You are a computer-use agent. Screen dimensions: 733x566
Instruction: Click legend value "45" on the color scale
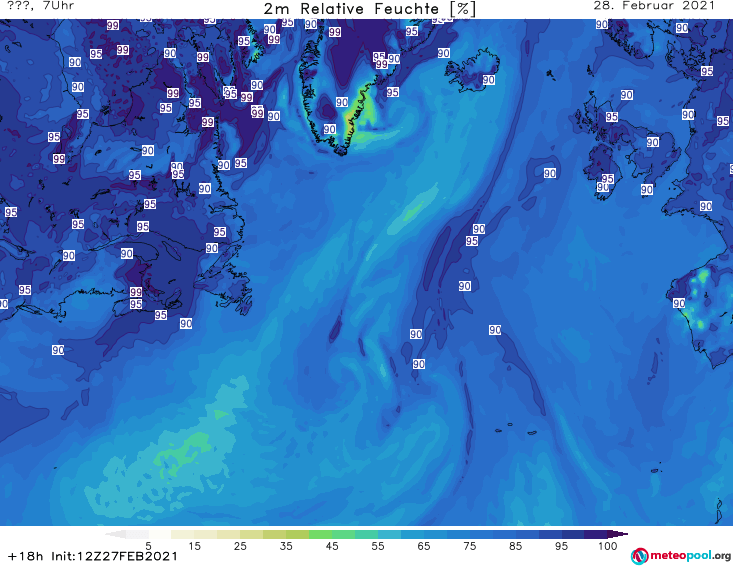click(332, 546)
